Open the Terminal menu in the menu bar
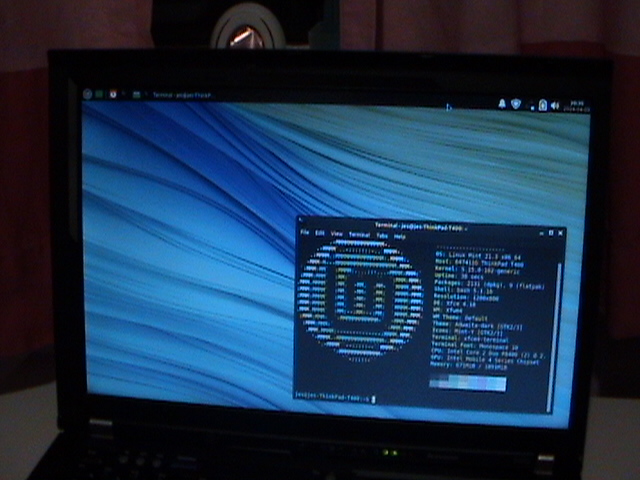Image resolution: width=640 pixels, height=480 pixels. [x=359, y=235]
